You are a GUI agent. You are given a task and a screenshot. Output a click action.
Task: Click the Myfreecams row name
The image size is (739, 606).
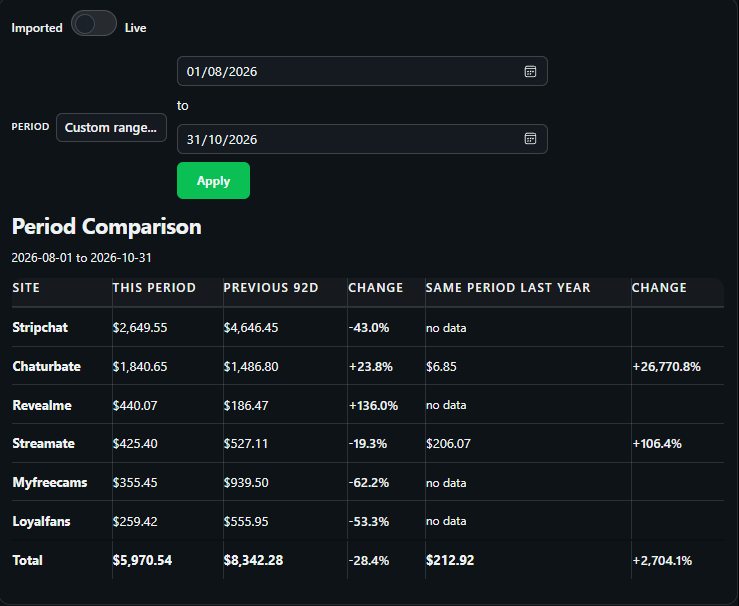point(50,483)
